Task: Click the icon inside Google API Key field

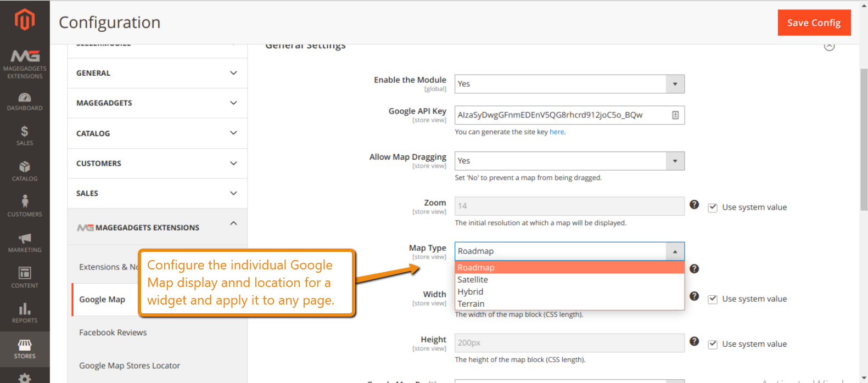Action: point(675,115)
